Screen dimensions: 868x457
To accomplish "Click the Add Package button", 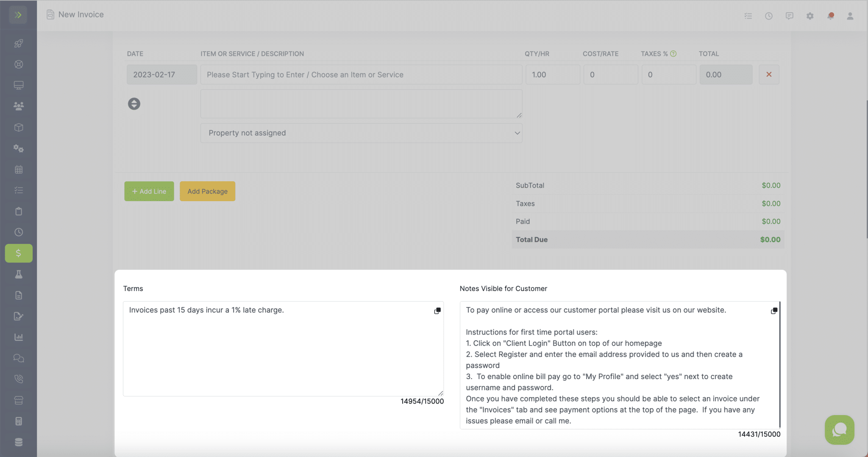I will (x=207, y=191).
